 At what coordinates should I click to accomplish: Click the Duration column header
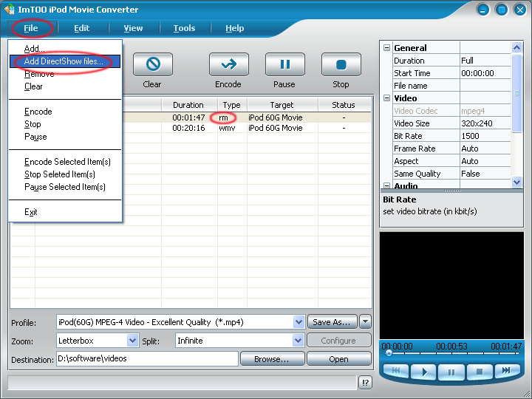tap(189, 105)
